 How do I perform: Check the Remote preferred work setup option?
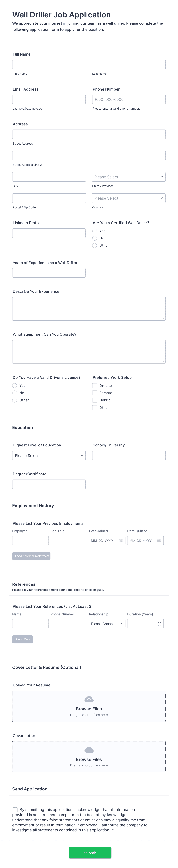pos(95,393)
